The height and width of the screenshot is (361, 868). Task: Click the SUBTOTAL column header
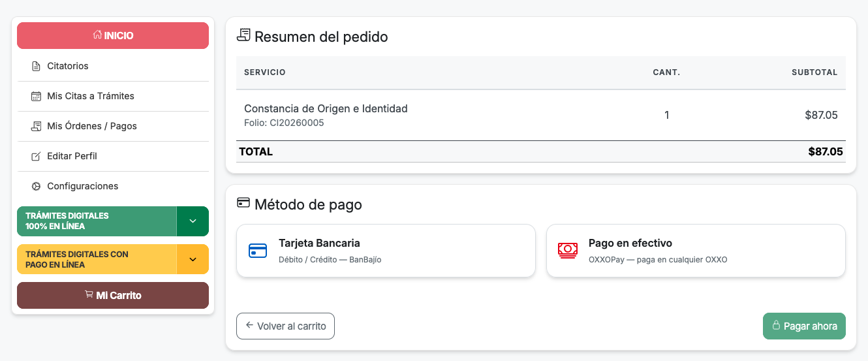tap(814, 72)
